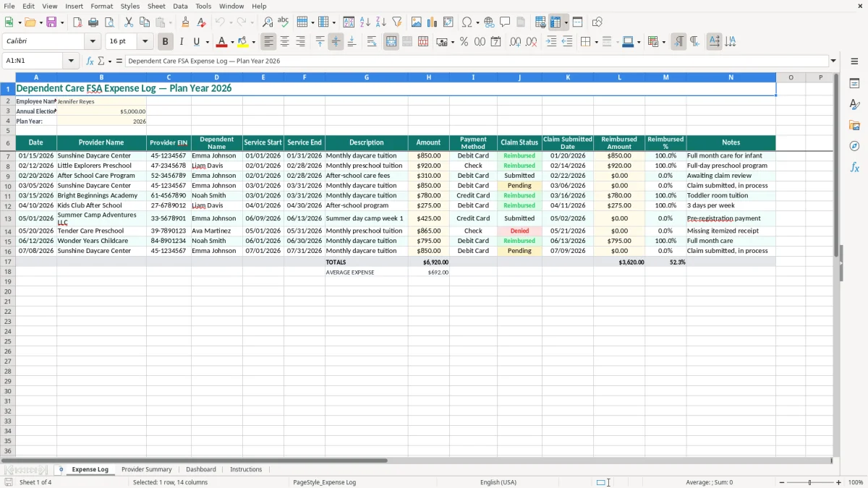Toggle print preview
The image size is (868, 488).
click(x=109, y=22)
